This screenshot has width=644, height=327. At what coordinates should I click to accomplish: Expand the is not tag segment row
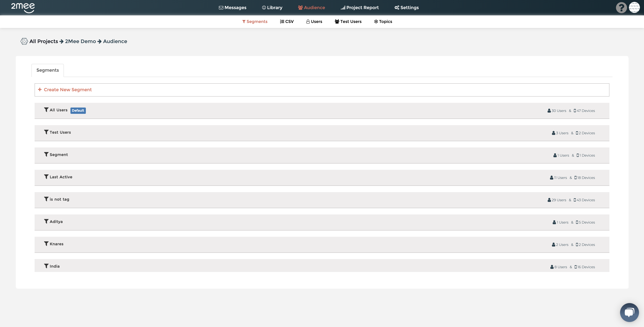(x=322, y=200)
